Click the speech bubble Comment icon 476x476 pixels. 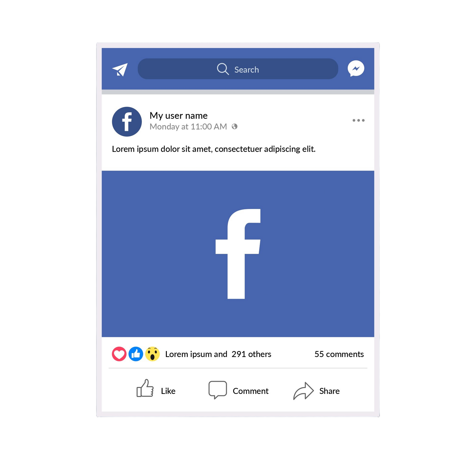(x=218, y=390)
